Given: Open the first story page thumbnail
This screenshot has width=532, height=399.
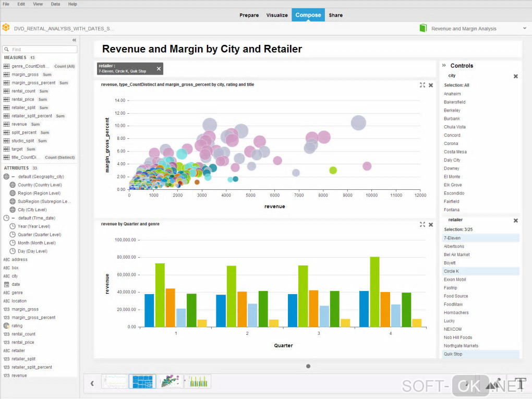Looking at the screenshot, I should tap(115, 381).
